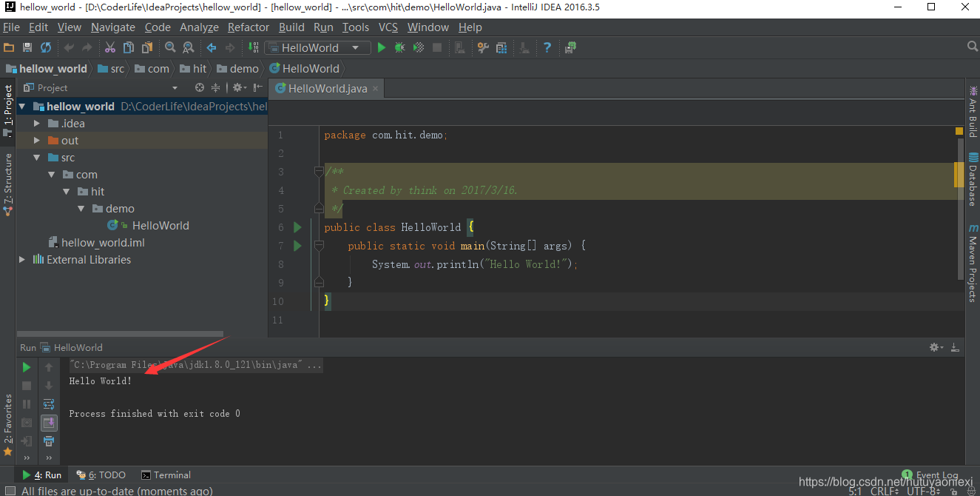Open the Terminal tool tab
980x496 pixels.
pyautogui.click(x=166, y=475)
